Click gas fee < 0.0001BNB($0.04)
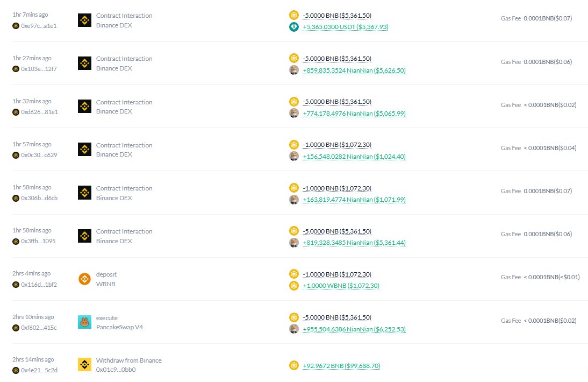Screen dimensions: 588x382 pos(550,148)
